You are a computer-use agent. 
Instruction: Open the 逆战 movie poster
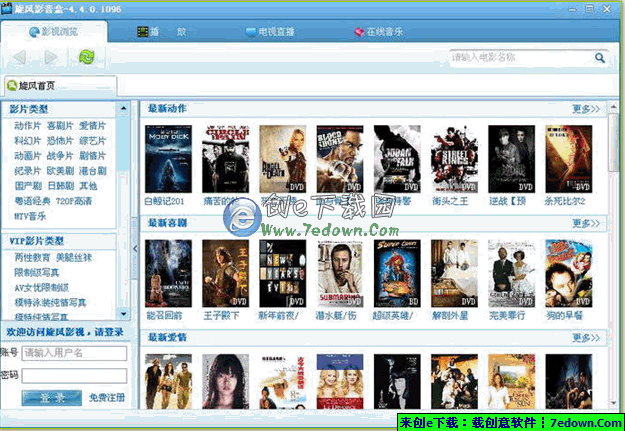coord(511,159)
